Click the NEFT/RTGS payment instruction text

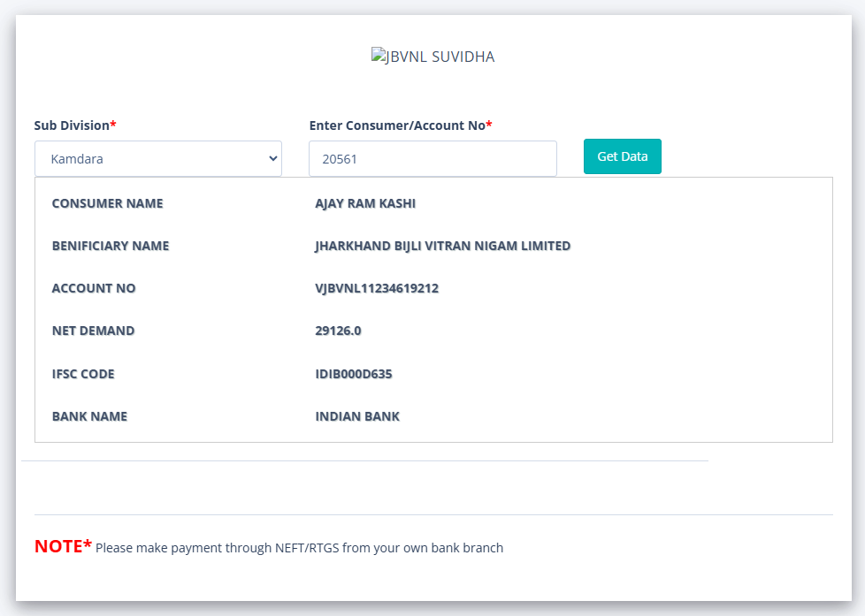[x=300, y=548]
